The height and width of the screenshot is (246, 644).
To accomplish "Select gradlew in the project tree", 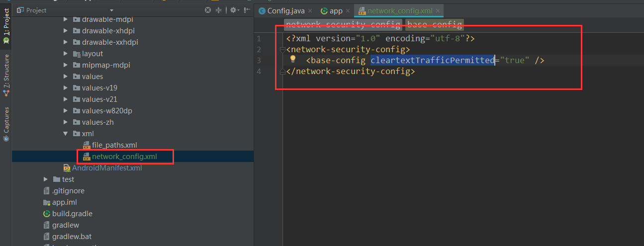I will click(66, 225).
